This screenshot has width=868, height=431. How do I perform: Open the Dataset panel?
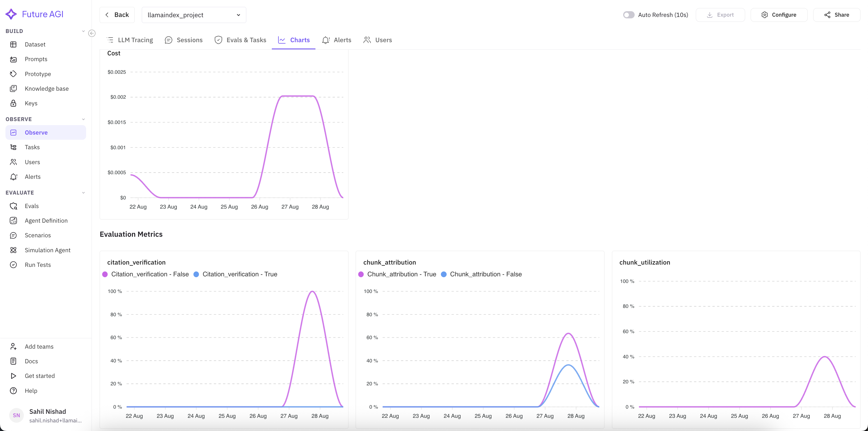click(35, 44)
